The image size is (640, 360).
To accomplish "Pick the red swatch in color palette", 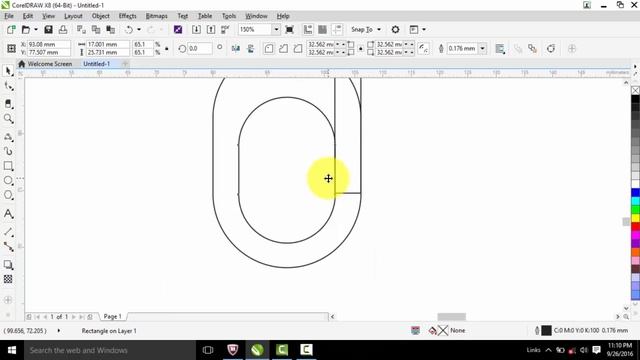I will point(636,227).
